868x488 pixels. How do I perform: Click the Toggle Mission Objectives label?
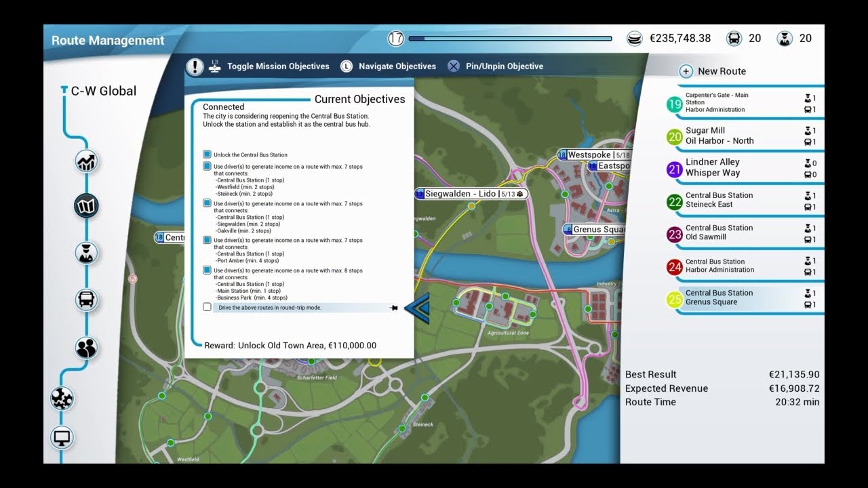pos(278,66)
